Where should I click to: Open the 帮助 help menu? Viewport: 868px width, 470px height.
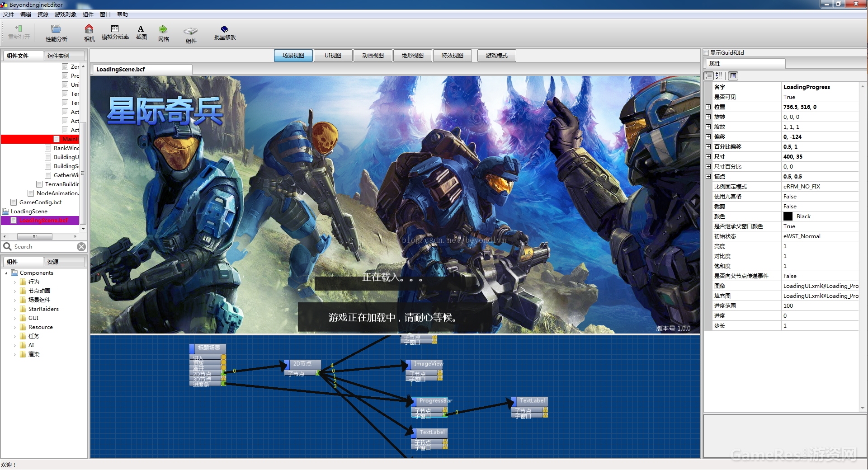click(122, 14)
